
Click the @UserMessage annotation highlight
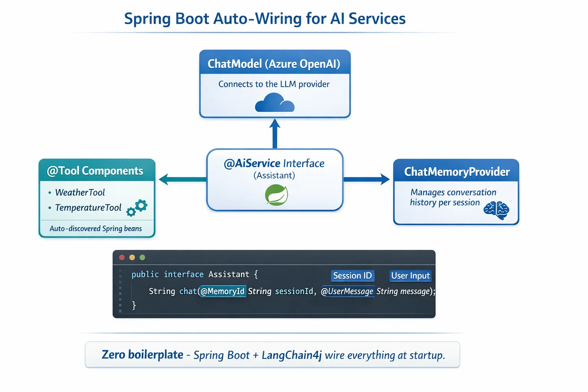coord(347,291)
